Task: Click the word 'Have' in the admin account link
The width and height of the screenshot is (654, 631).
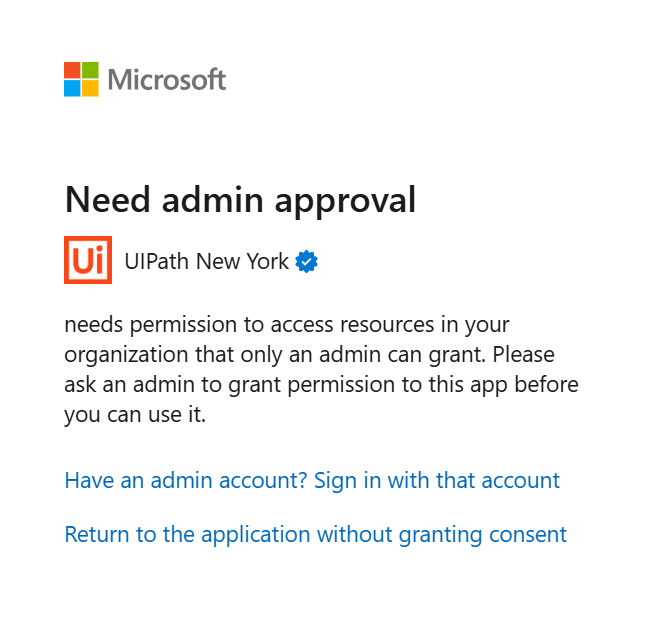Action: (89, 480)
